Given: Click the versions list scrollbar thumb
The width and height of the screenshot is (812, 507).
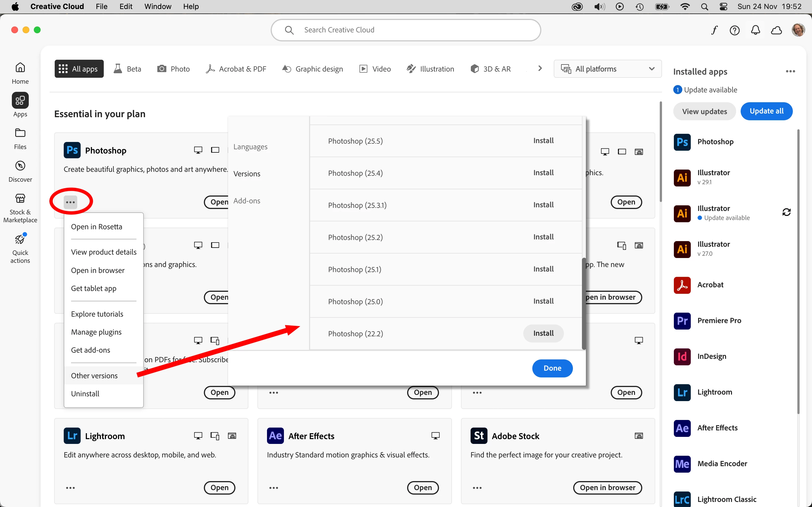Looking at the screenshot, I should [x=584, y=303].
